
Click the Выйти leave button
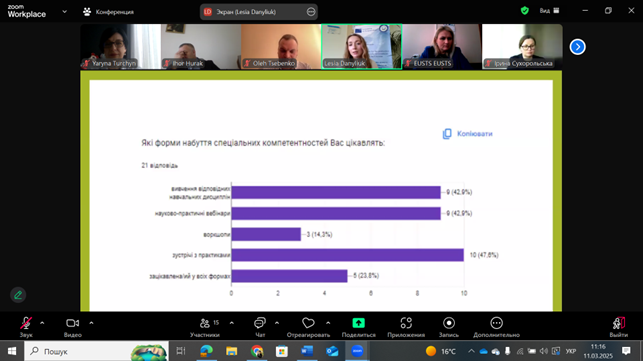coord(618,327)
